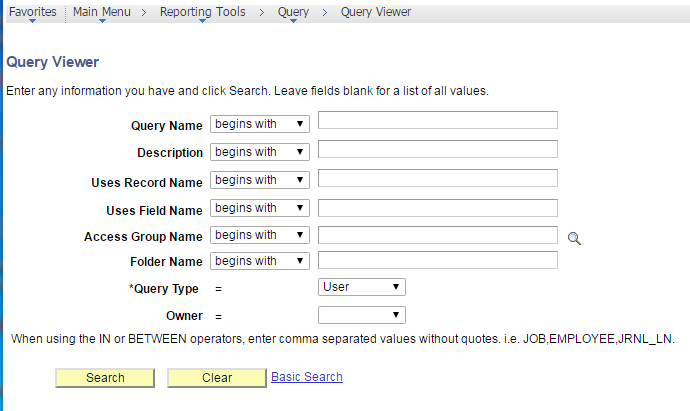Click the Uses Field Name text field

(x=438, y=208)
